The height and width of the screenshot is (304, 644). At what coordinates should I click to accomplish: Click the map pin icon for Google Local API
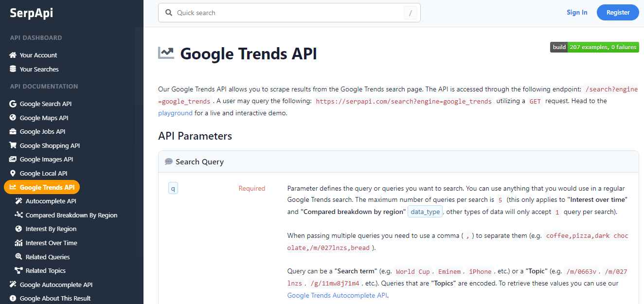13,173
